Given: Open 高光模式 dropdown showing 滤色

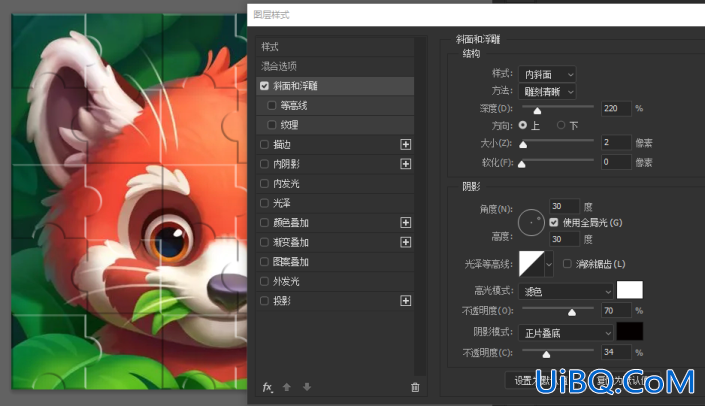Looking at the screenshot, I should (x=566, y=291).
